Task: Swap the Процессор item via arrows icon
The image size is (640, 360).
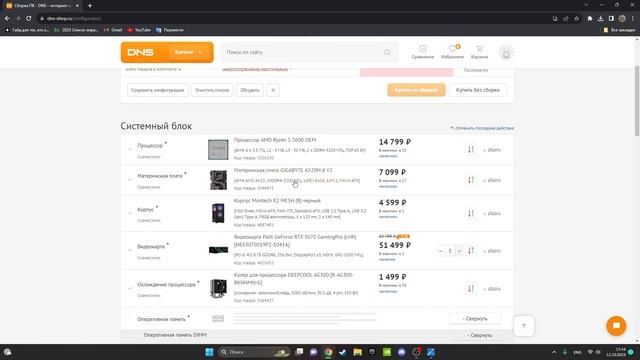Action: tap(471, 150)
